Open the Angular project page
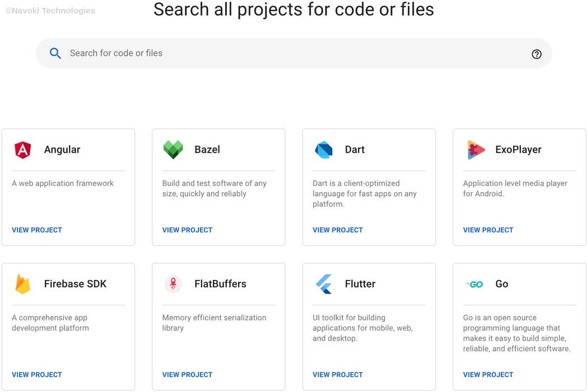This screenshot has width=587, height=392. pos(37,230)
